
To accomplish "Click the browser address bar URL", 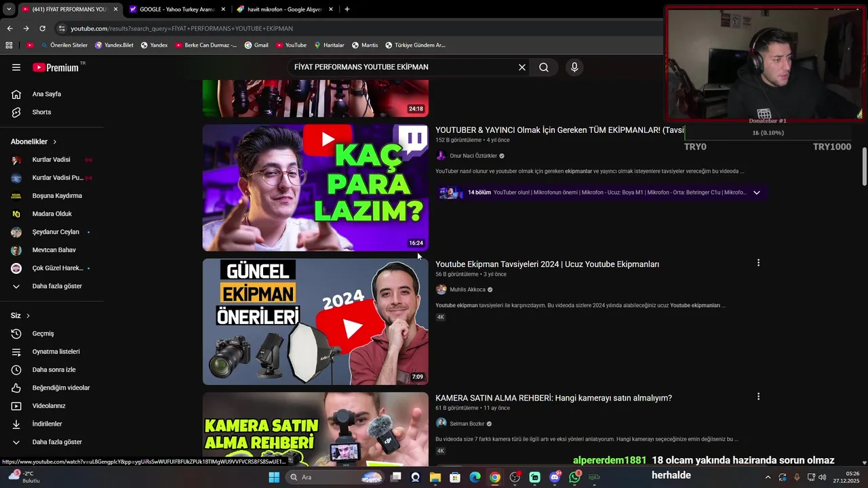I will pos(182,28).
